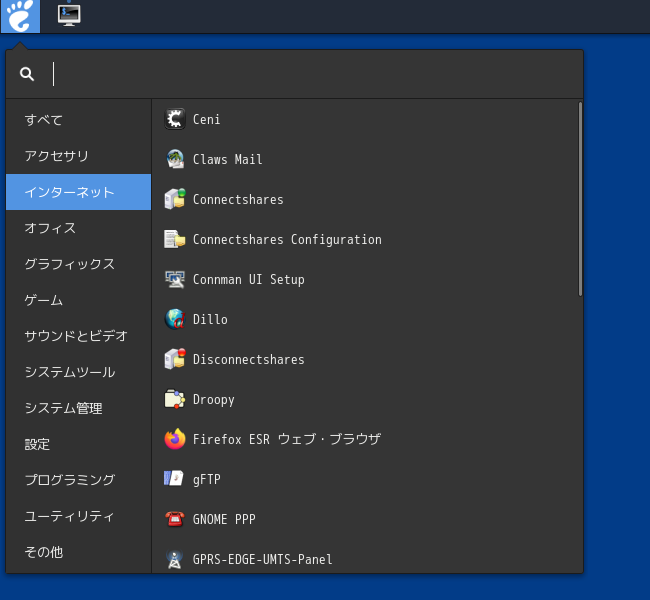Image resolution: width=650 pixels, height=600 pixels.
Task: Click the gFTP icon
Action: click(175, 479)
